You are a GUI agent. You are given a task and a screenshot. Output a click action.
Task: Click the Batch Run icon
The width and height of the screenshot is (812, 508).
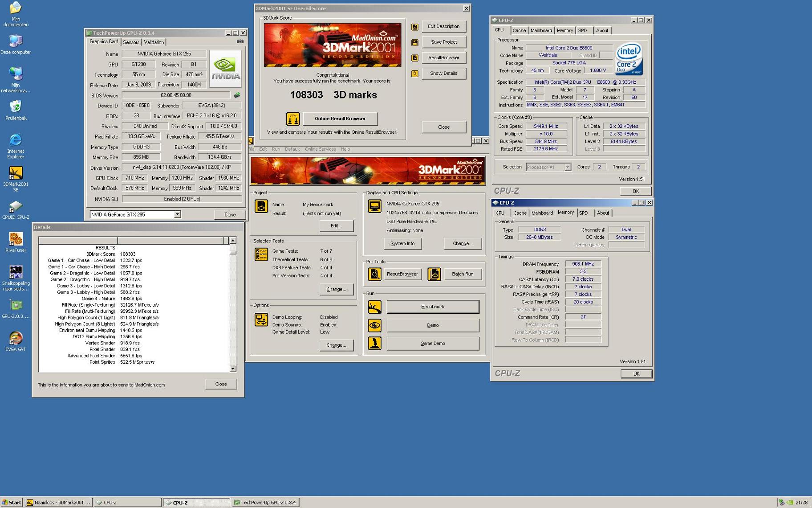[434, 274]
